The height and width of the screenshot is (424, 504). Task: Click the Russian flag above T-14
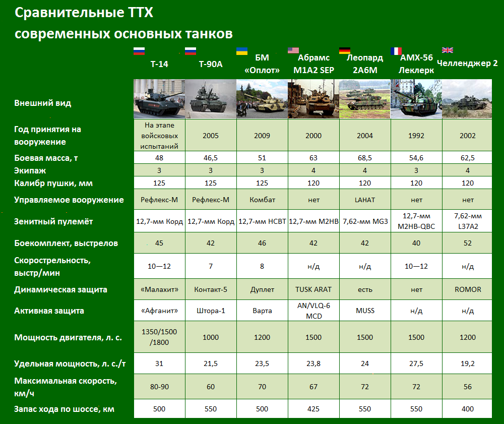(139, 51)
